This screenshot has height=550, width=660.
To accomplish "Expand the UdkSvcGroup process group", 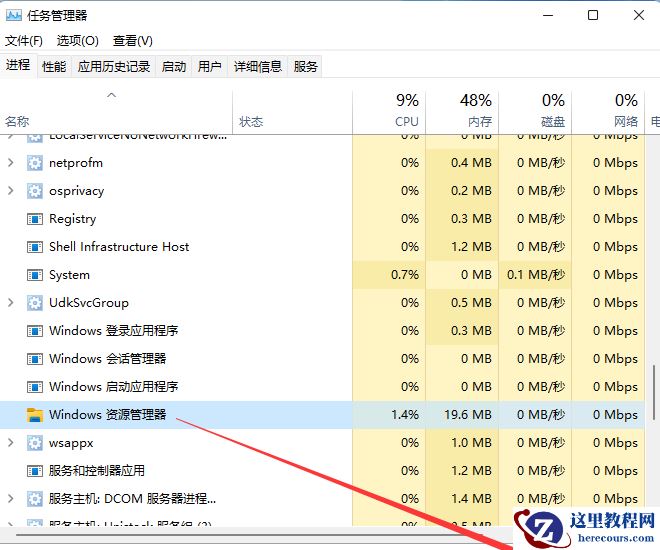I will (x=11, y=303).
